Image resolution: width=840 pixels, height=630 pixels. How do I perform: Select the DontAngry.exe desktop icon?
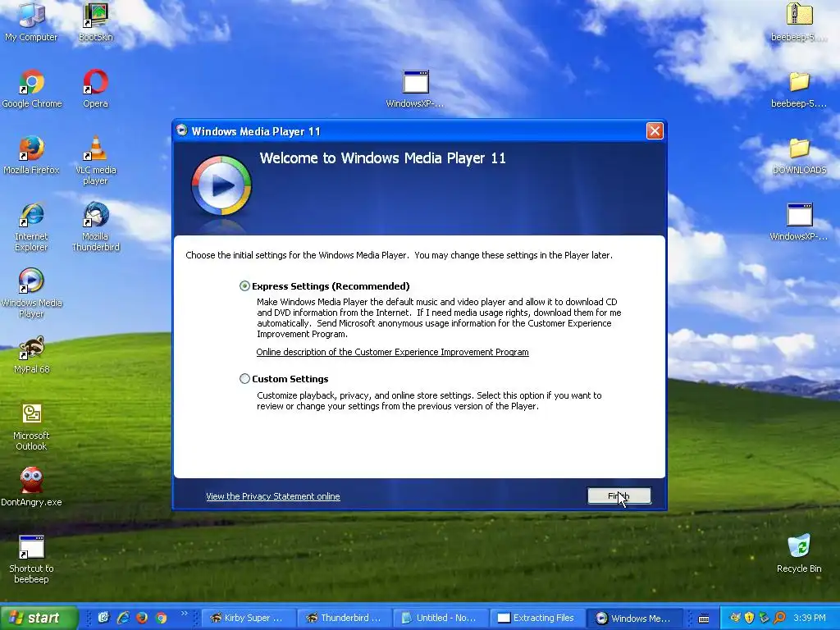[x=31, y=486]
